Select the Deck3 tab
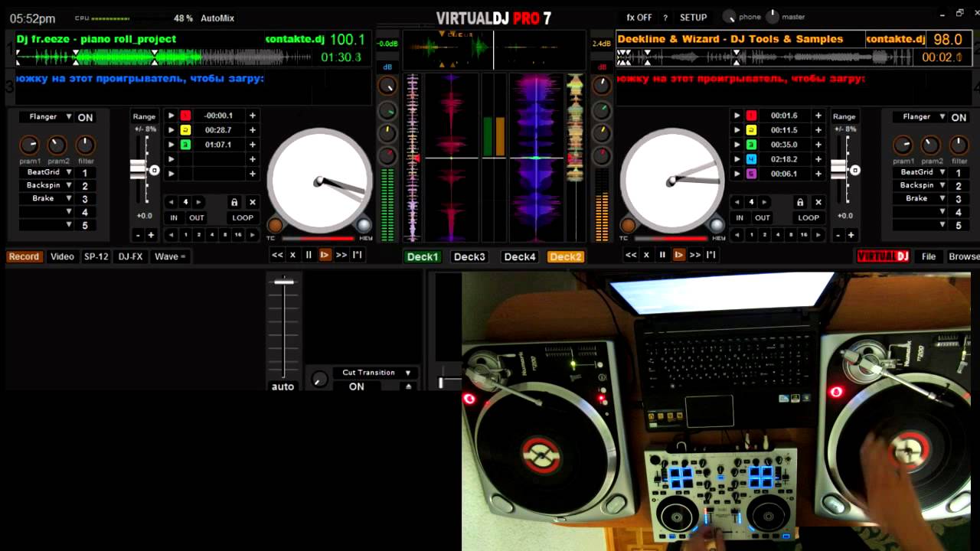Image resolution: width=980 pixels, height=551 pixels. point(469,256)
